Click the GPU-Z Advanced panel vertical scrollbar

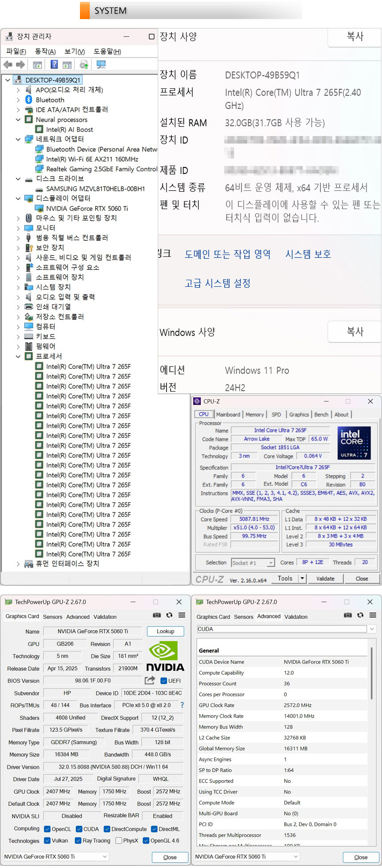coord(371,675)
